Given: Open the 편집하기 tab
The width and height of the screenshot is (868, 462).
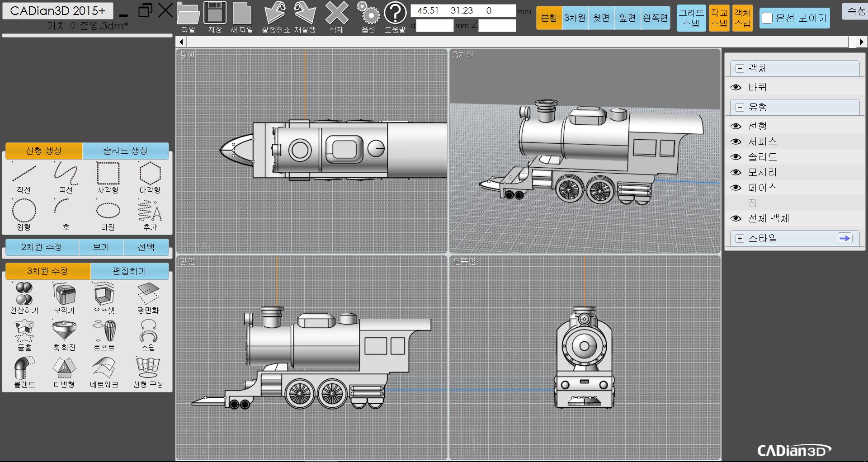Looking at the screenshot, I should pyautogui.click(x=130, y=271).
